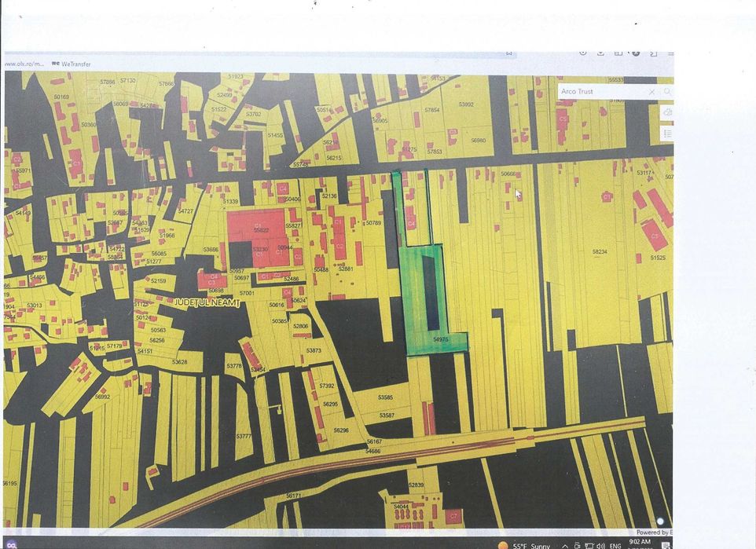Select parcel label 56215
Screen dimensions: 756x549
(x=334, y=158)
